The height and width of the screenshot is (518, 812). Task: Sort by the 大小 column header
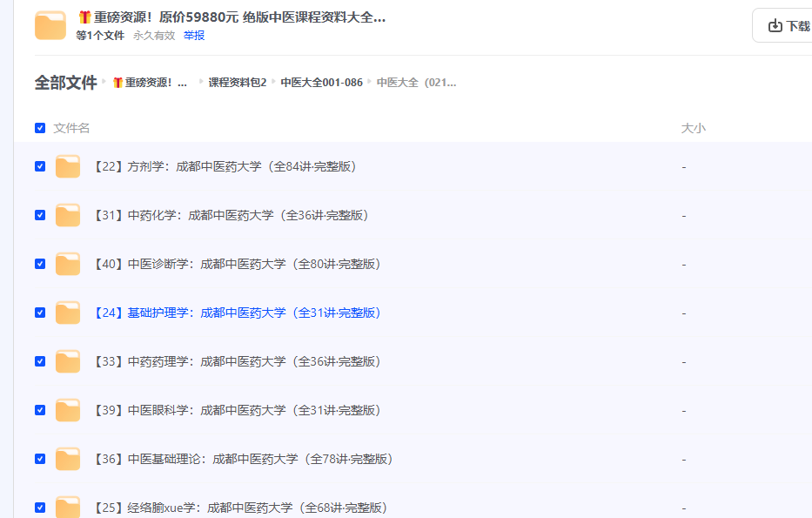(694, 128)
